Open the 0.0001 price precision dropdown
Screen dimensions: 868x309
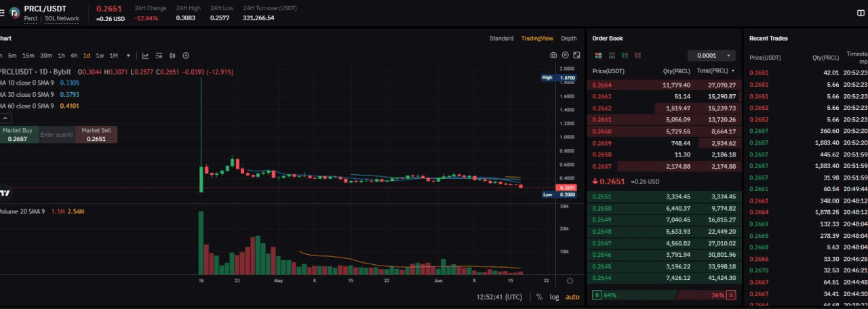pos(711,56)
